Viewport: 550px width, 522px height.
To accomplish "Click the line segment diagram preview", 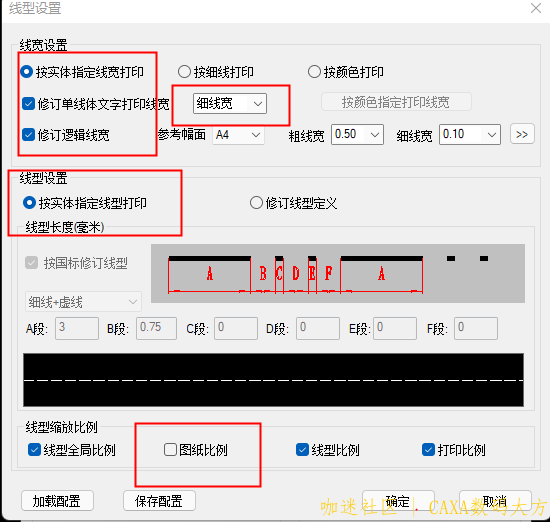I will [338, 273].
